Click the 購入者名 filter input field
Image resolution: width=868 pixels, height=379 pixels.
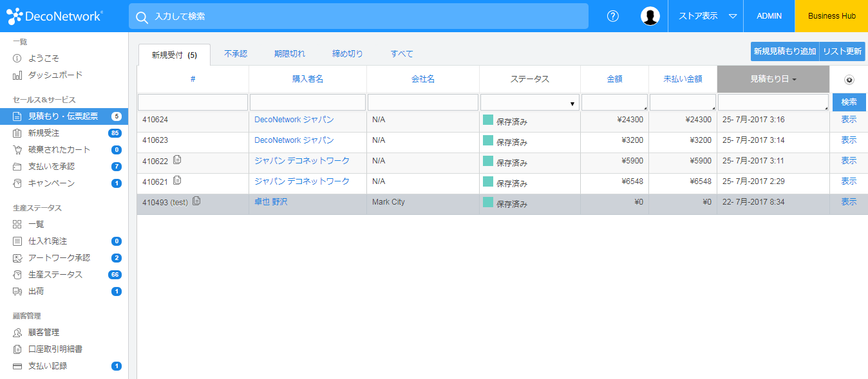pyautogui.click(x=307, y=102)
